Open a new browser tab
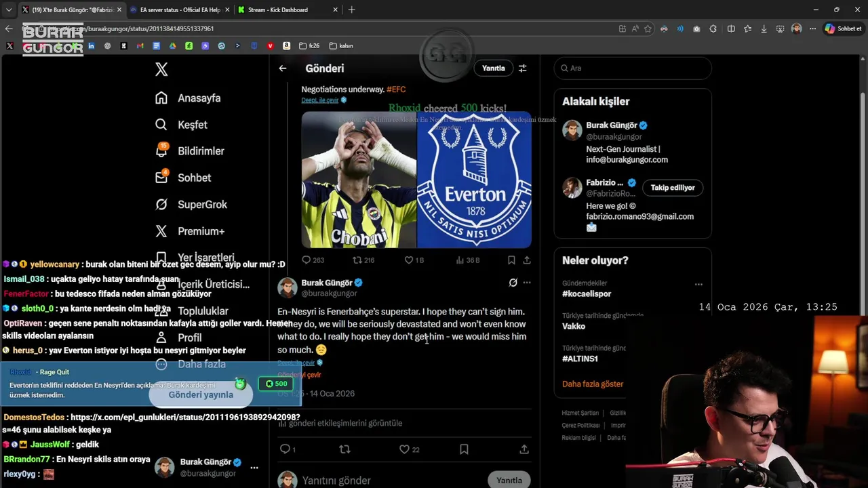 (351, 9)
